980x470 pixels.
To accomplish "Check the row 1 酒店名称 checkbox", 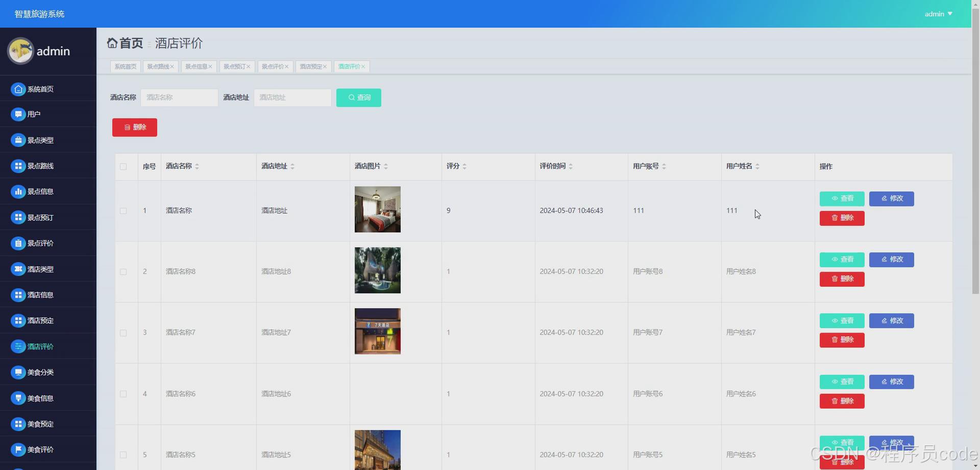I will coord(123,210).
